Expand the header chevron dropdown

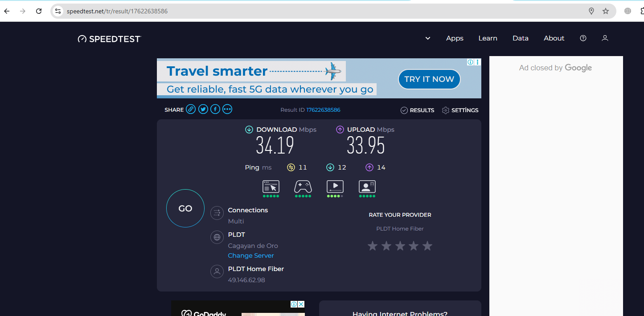click(428, 38)
